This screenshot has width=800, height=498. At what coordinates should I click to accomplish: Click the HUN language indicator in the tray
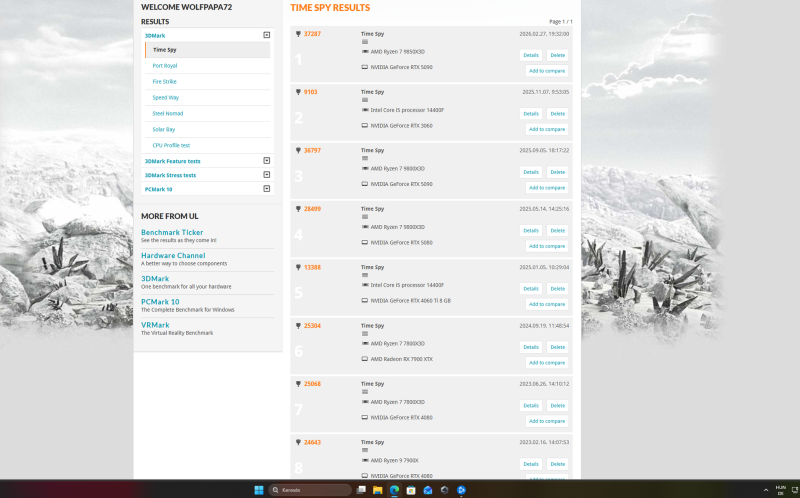pyautogui.click(x=781, y=490)
